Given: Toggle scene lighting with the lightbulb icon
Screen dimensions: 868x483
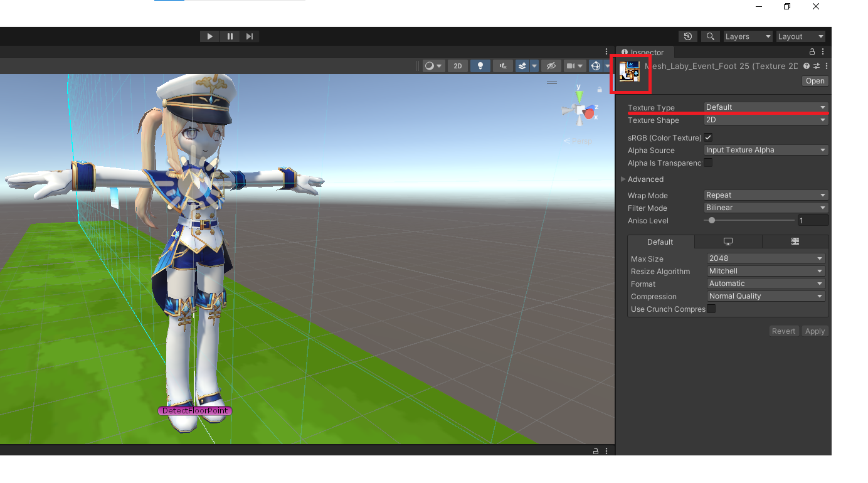Looking at the screenshot, I should point(480,66).
